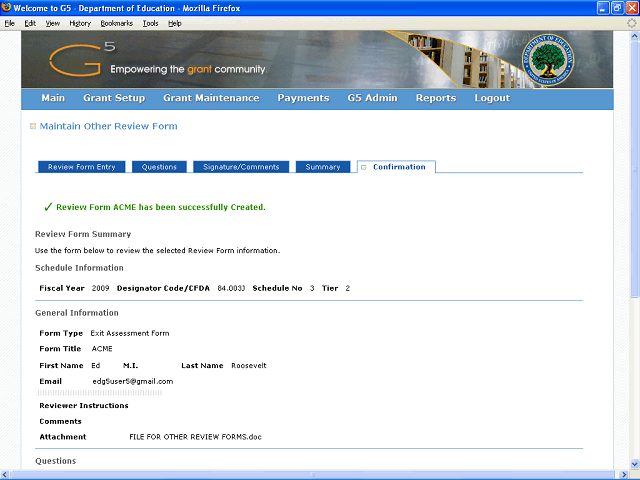640x480 pixels.
Task: Open the File menu
Action: click(9, 23)
